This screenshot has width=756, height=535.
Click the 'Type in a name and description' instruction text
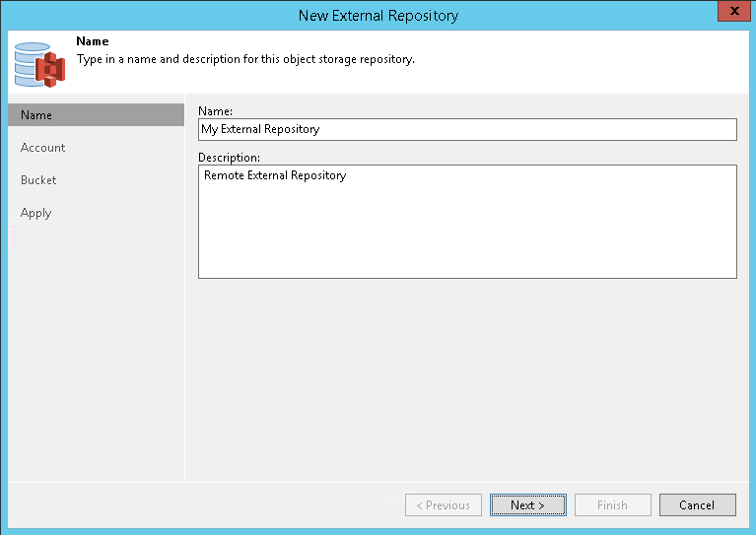tap(245, 59)
